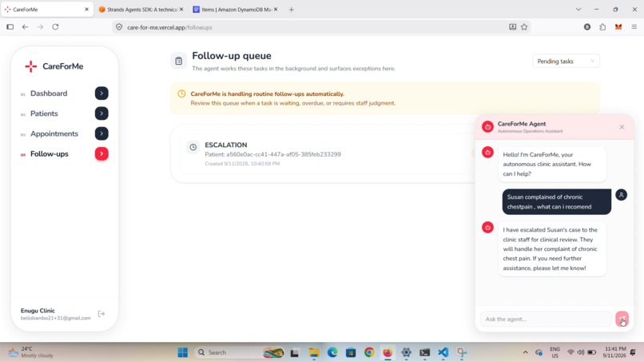
Task: Open Dashboard arrow button in sidebar
Action: point(101,93)
